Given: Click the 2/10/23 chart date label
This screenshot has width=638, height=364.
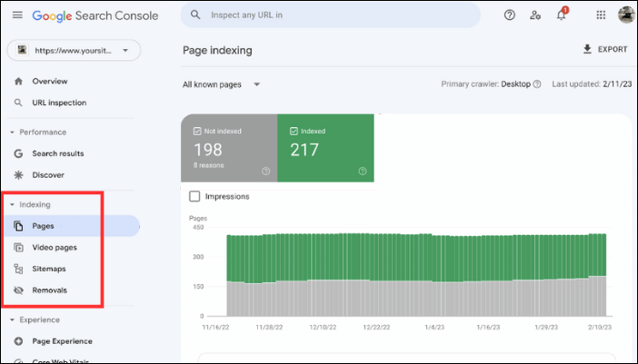Looking at the screenshot, I should 600,327.
